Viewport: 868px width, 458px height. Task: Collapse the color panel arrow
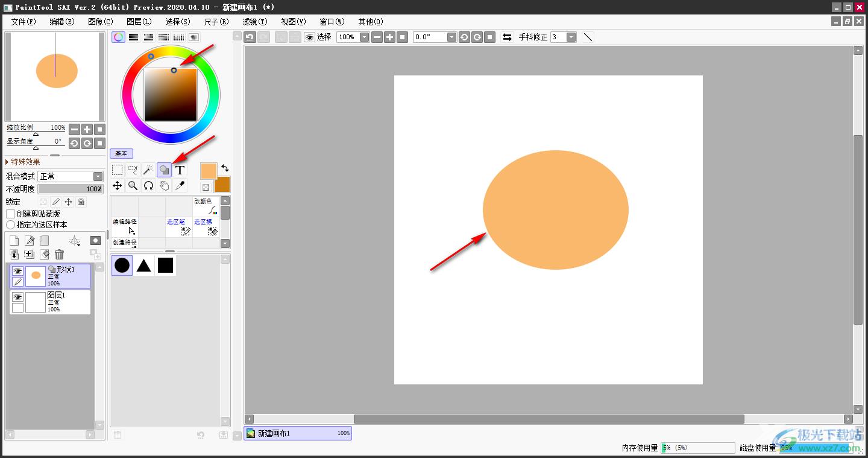pos(237,37)
